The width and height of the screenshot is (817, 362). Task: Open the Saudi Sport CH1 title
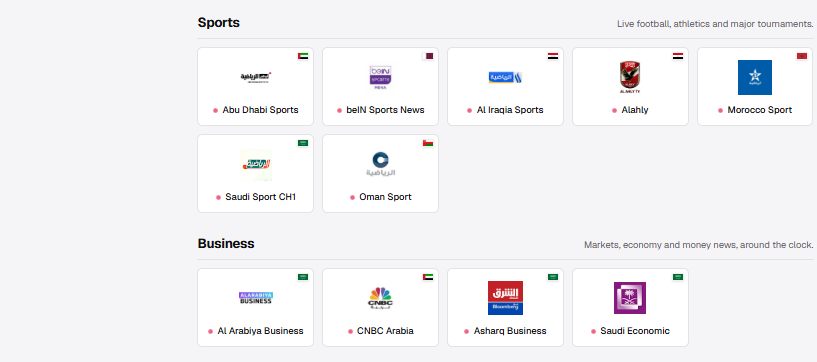[261, 197]
